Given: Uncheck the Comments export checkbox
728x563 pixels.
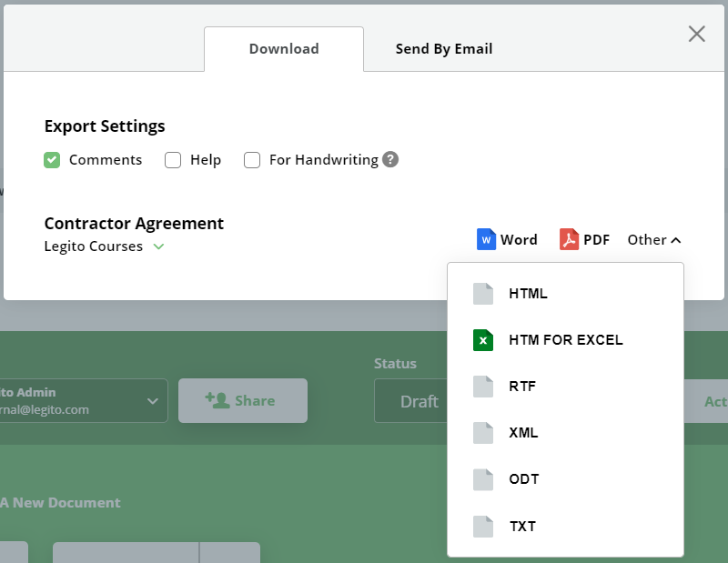Looking at the screenshot, I should click(x=52, y=160).
